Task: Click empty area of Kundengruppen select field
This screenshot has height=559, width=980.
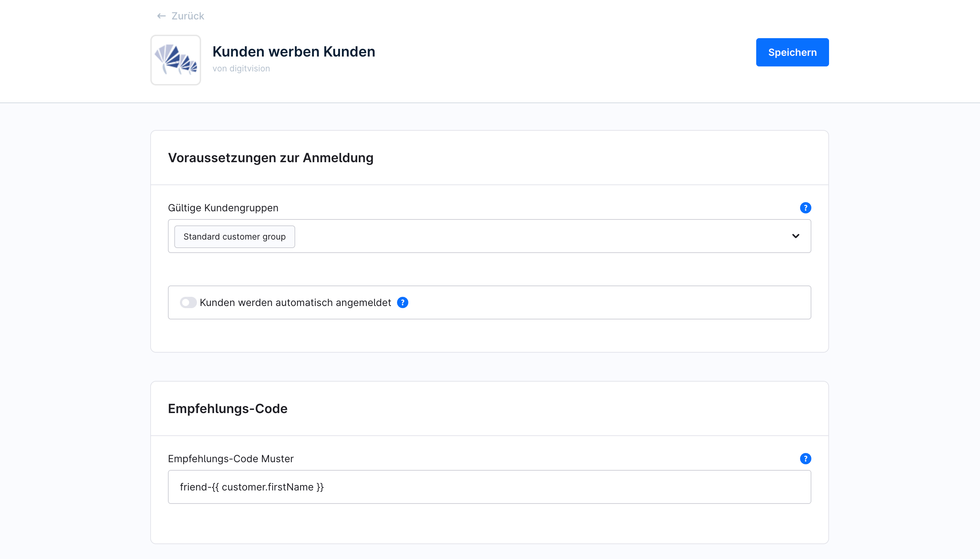Action: pyautogui.click(x=538, y=236)
